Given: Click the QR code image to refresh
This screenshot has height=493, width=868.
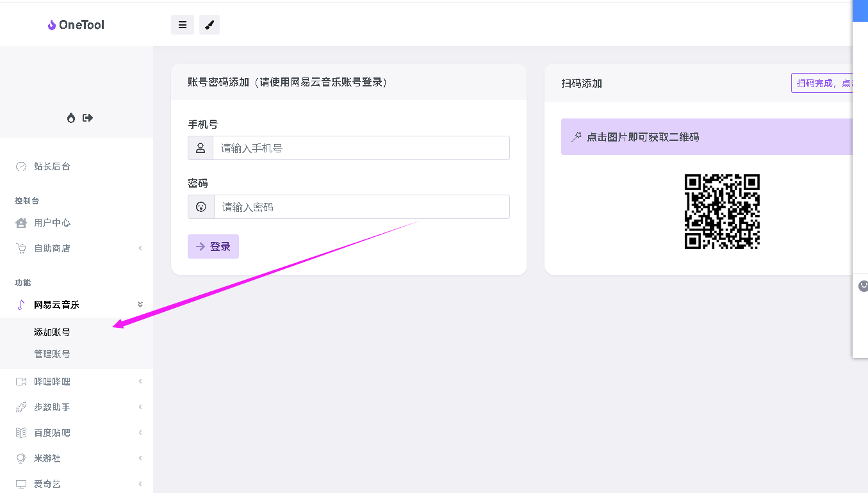Looking at the screenshot, I should click(722, 211).
